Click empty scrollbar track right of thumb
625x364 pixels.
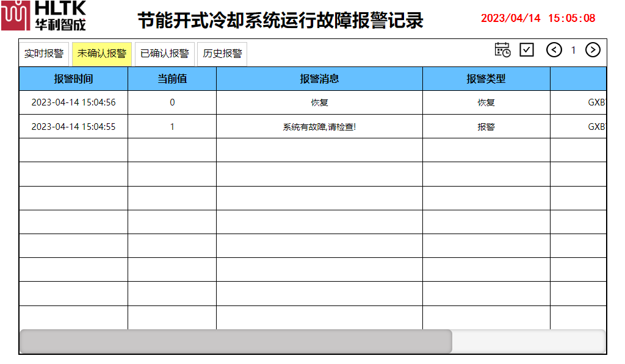[528, 341]
